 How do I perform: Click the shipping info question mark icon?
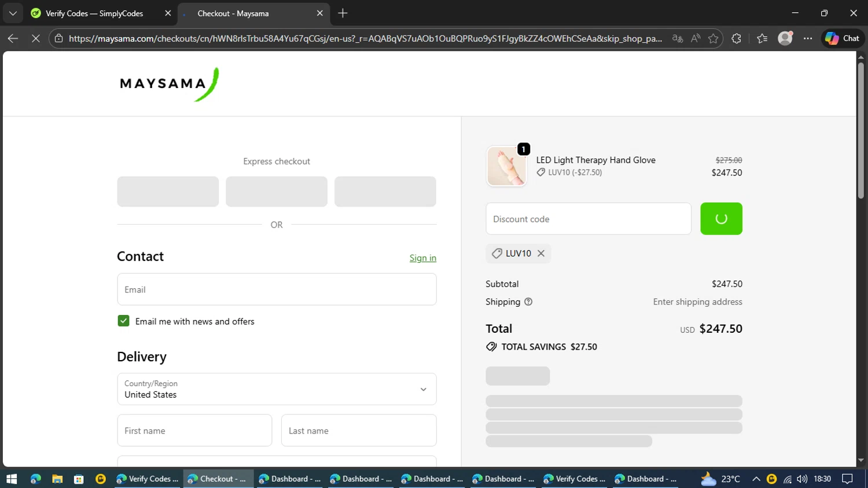coord(528,302)
